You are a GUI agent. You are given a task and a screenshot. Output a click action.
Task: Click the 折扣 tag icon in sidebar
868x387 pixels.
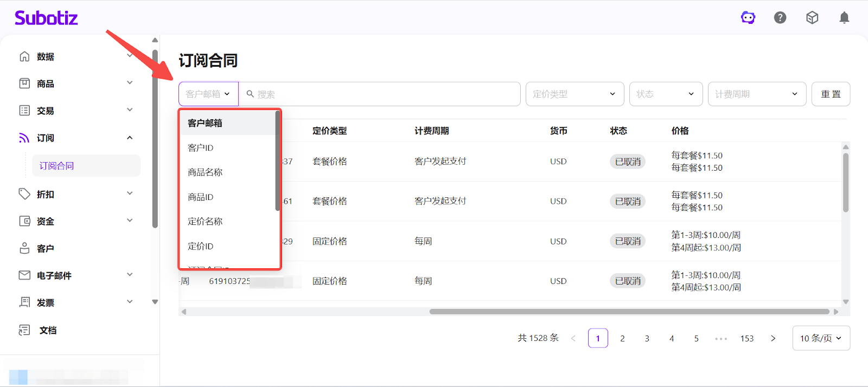click(24, 194)
